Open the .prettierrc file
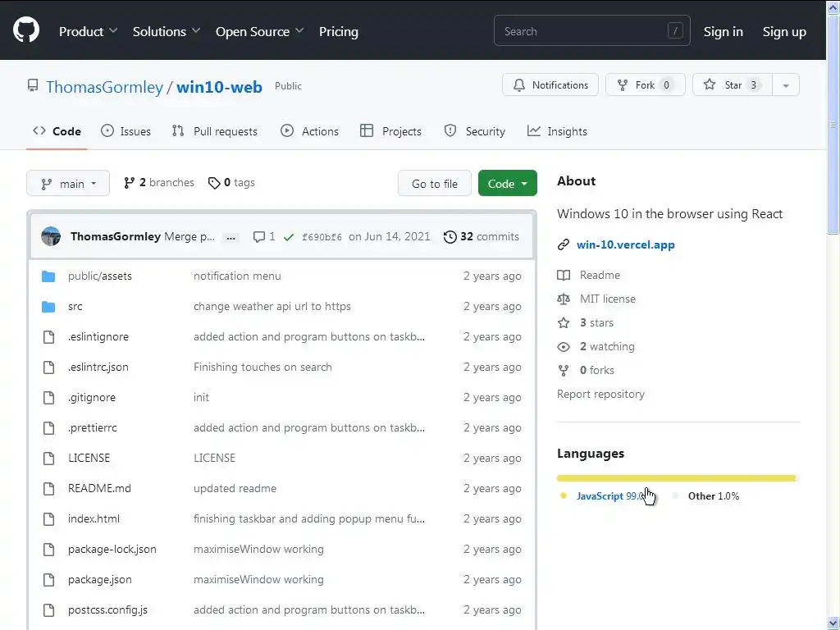840x630 pixels. point(92,427)
